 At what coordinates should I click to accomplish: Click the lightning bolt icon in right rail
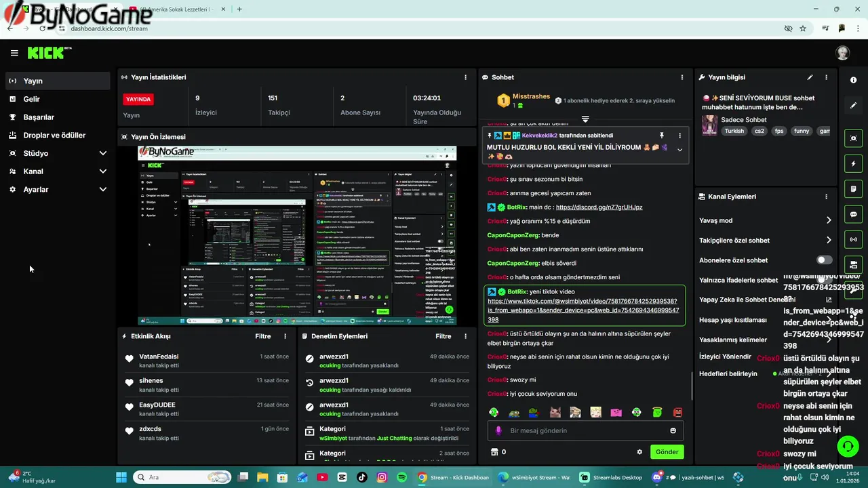[x=853, y=164]
